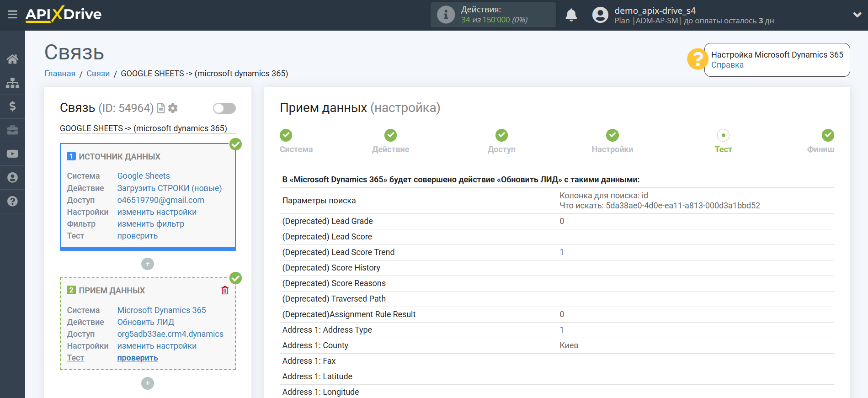The width and height of the screenshot is (868, 398).
Task: Click the (Deprecated) Lead Score Trend row
Action: (x=557, y=252)
